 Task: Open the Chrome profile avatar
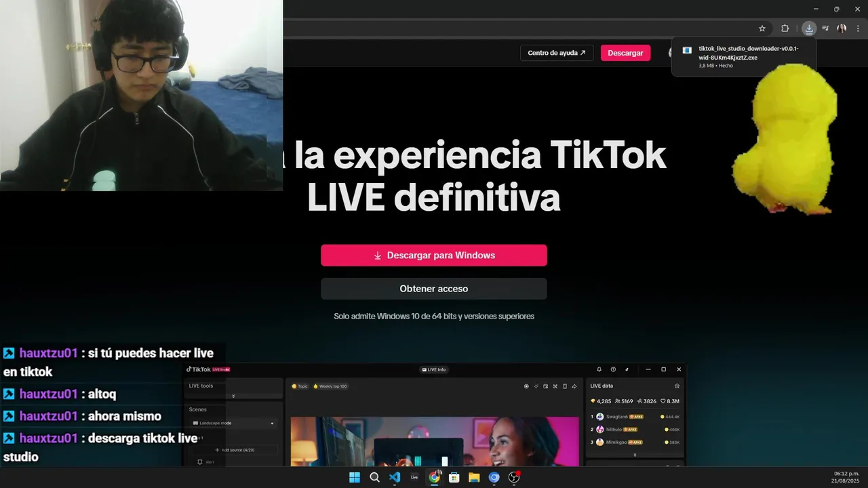click(842, 28)
